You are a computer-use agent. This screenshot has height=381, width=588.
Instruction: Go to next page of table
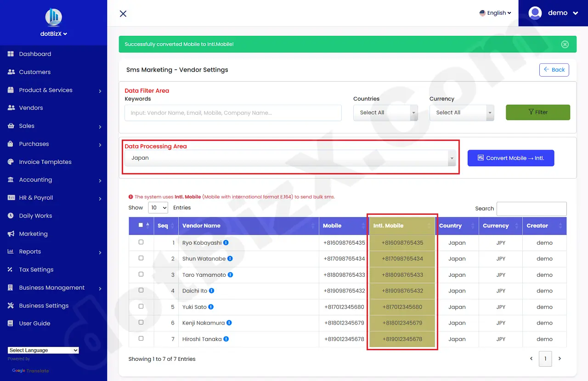click(x=560, y=359)
